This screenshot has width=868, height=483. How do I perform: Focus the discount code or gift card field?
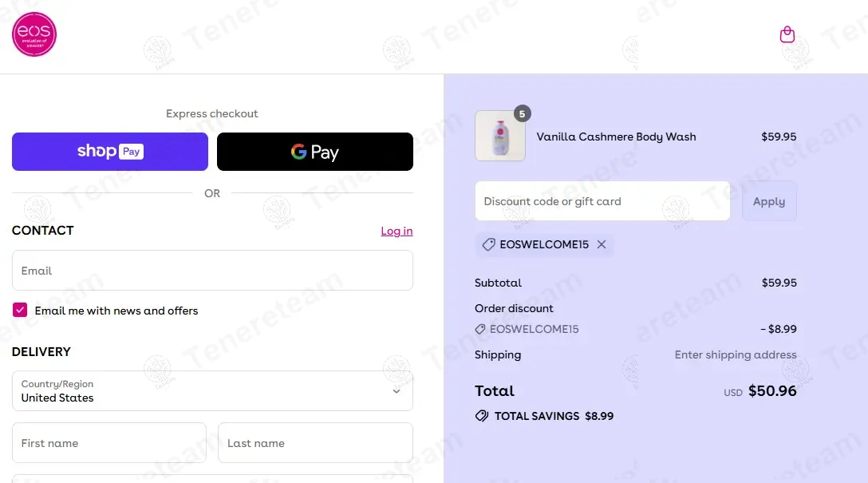[602, 201]
